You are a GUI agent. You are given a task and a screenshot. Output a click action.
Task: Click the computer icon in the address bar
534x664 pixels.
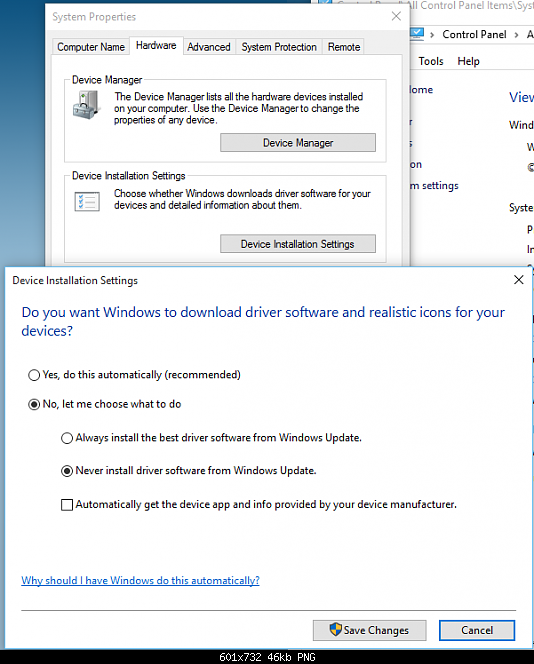[x=417, y=33]
